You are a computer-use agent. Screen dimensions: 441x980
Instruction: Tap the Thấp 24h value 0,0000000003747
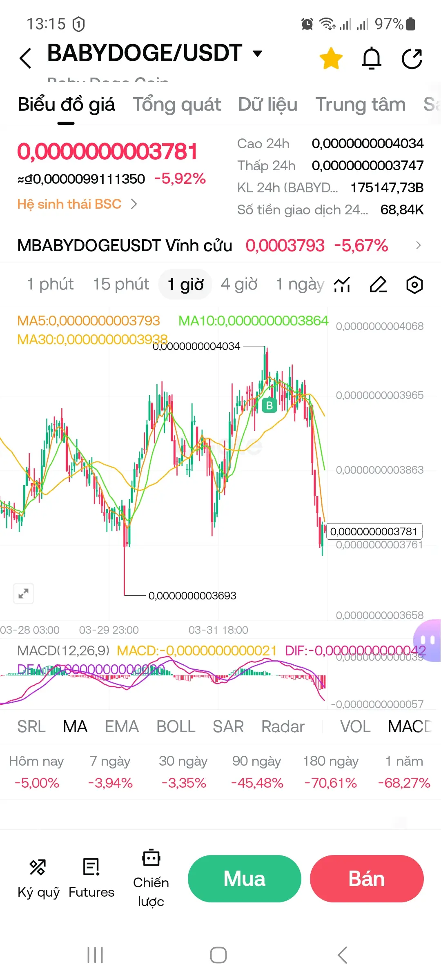[367, 166]
